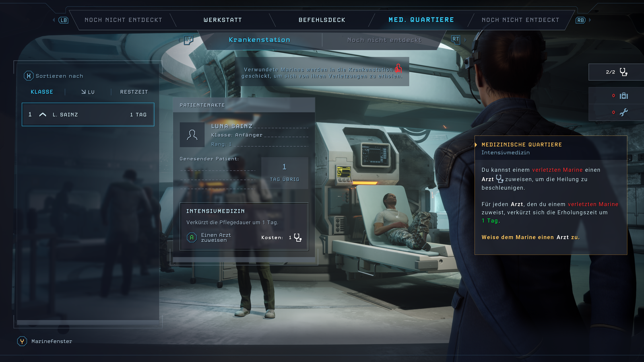The width and height of the screenshot is (644, 362).
Task: Sort the patient list by Restzeit
Action: (x=134, y=92)
